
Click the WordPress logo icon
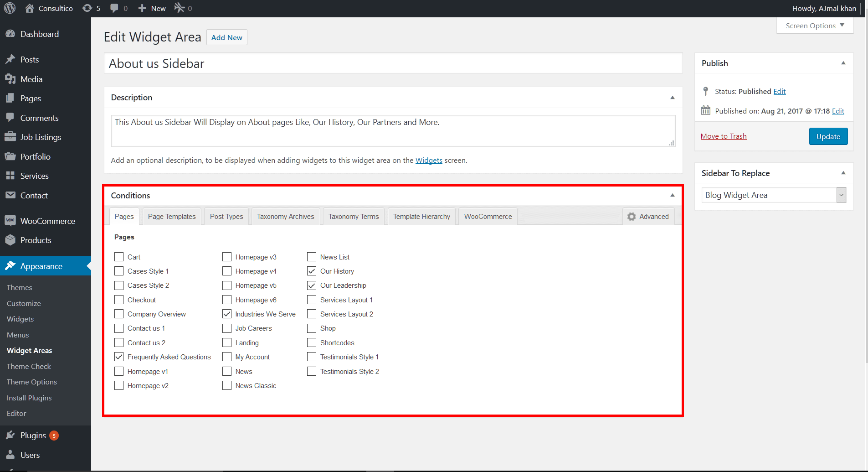click(10, 8)
